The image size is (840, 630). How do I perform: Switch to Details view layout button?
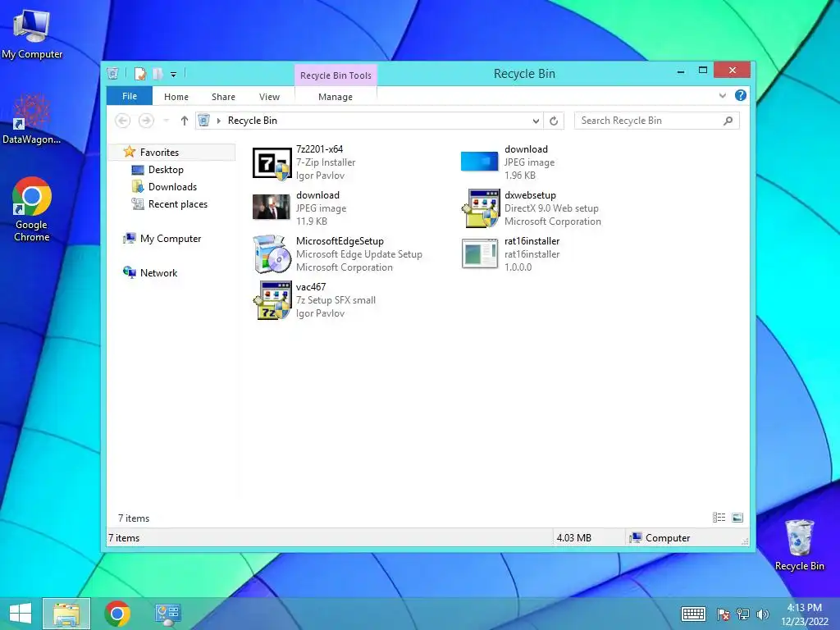tap(719, 518)
